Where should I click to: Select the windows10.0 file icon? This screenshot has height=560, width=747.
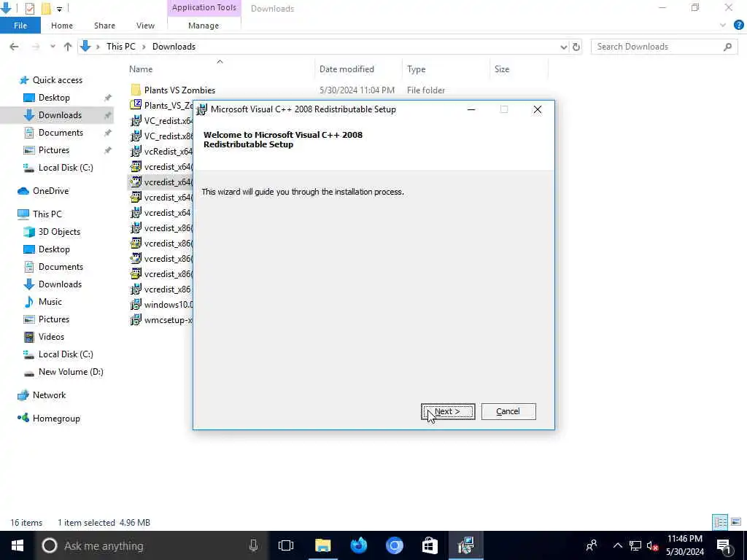click(x=136, y=304)
